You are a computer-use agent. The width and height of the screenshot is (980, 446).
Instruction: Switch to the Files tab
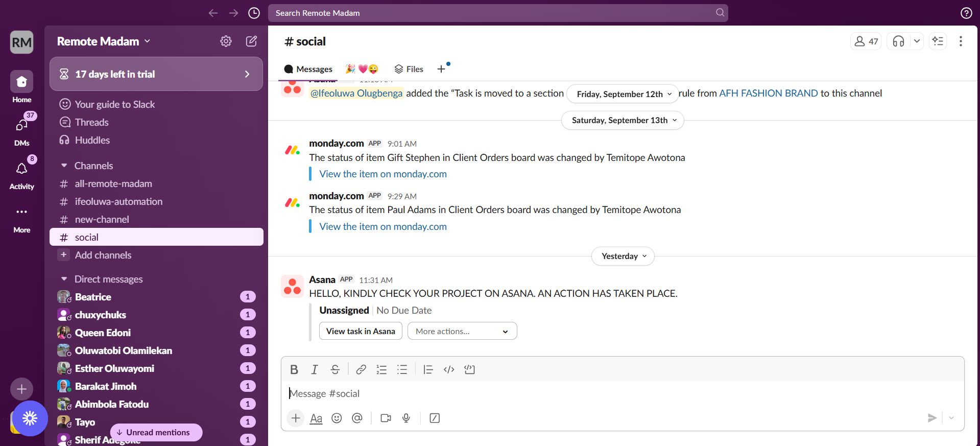409,69
